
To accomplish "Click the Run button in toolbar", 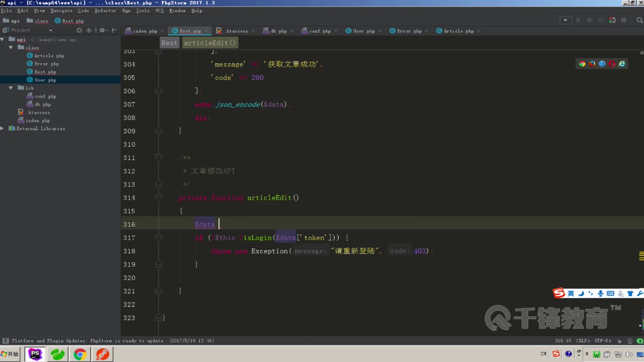I will (578, 21).
